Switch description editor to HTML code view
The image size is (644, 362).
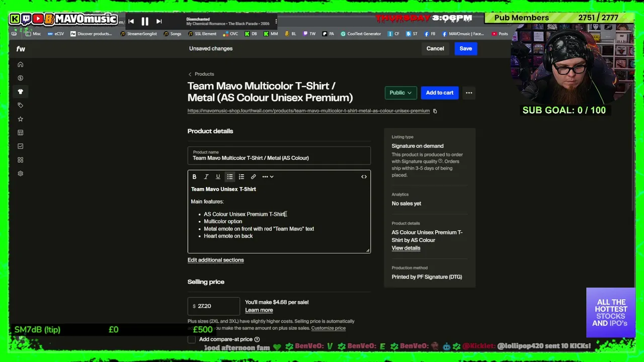364,176
